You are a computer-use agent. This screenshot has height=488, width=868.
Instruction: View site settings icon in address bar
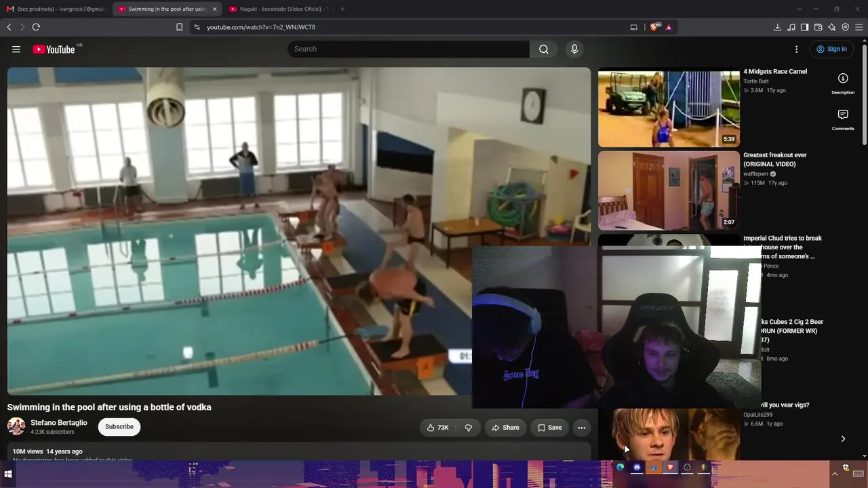point(197,27)
